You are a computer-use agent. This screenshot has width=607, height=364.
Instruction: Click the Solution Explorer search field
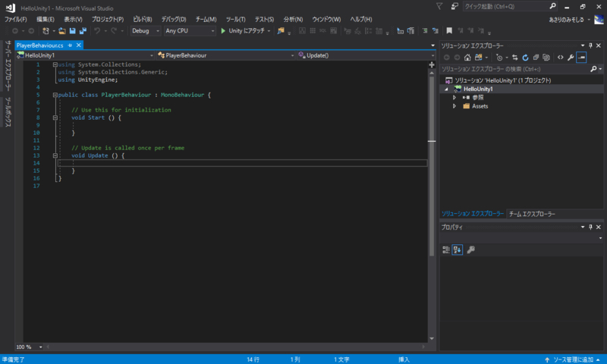(515, 69)
